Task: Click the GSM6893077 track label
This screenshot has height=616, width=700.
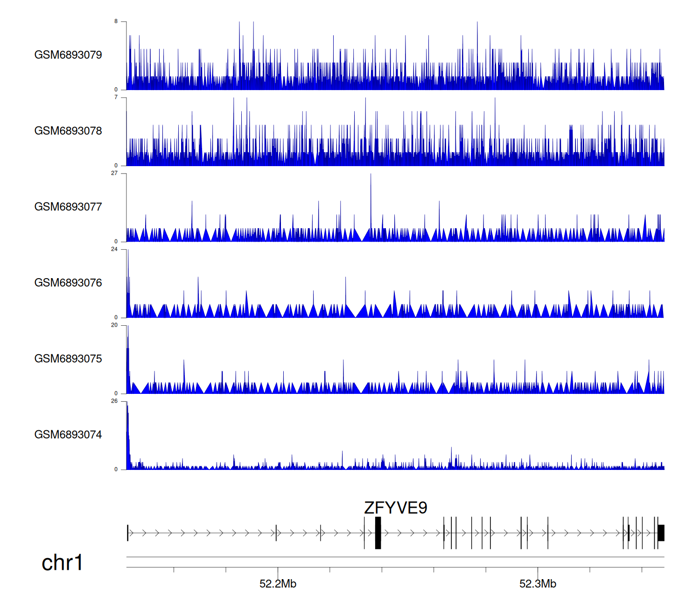Action: click(x=68, y=207)
